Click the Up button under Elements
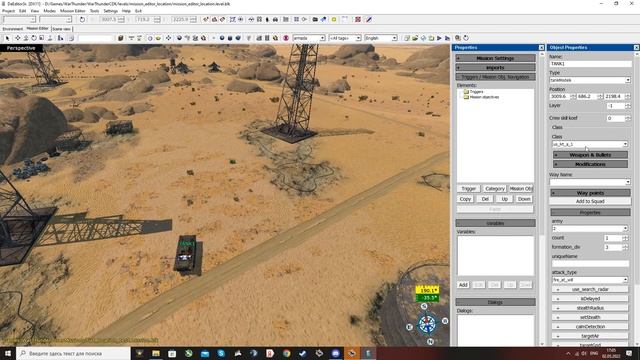Image resolution: width=640 pixels, height=360 pixels. [x=504, y=199]
